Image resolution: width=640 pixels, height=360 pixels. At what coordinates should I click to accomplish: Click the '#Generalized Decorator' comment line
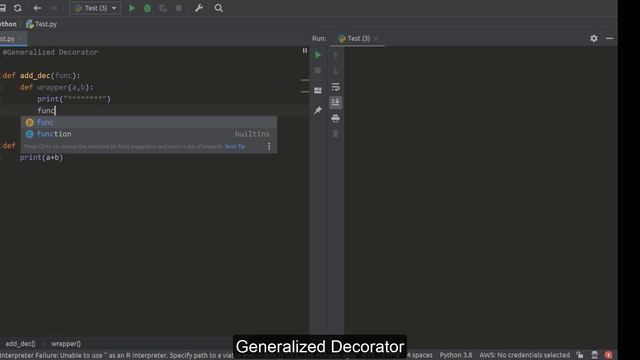tap(50, 52)
